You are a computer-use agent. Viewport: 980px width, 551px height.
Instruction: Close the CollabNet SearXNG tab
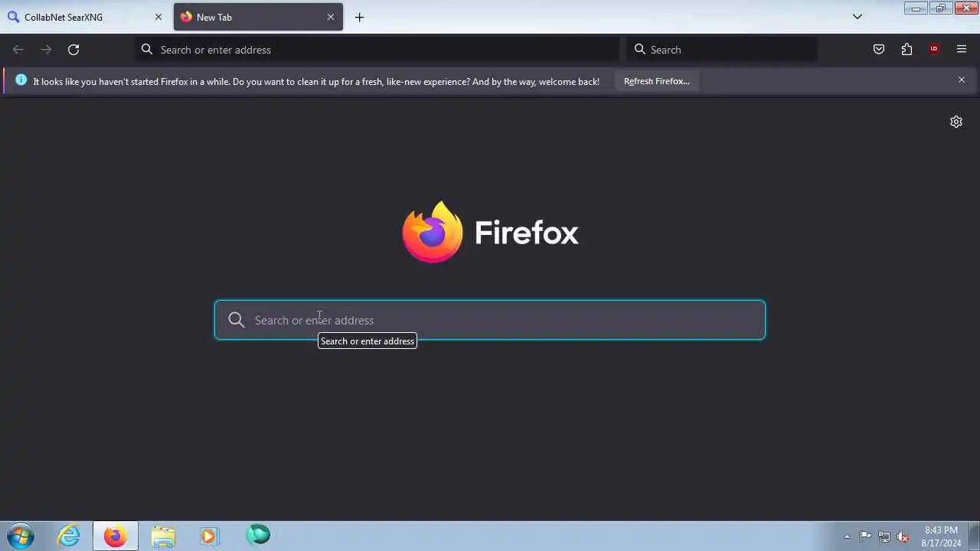[158, 17]
